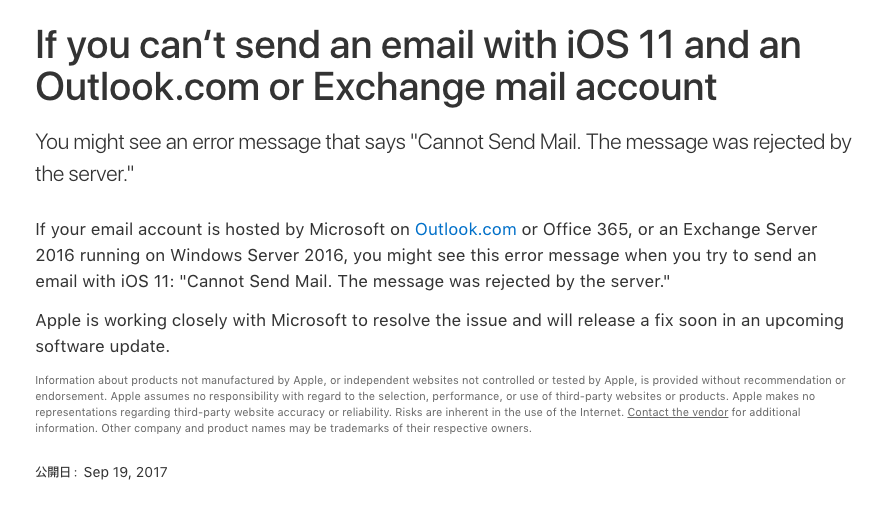Follow the "Contact the vendor" link
This screenshot has height=520, width=872.
click(677, 412)
